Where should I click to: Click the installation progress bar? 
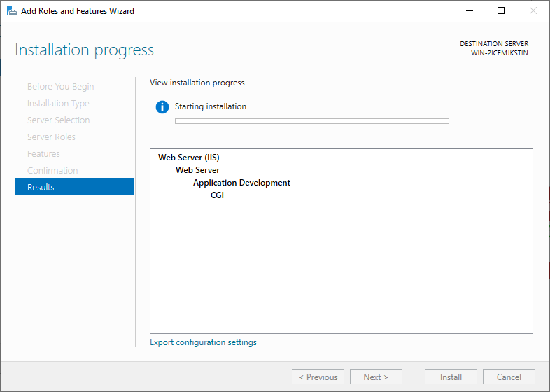tap(311, 121)
